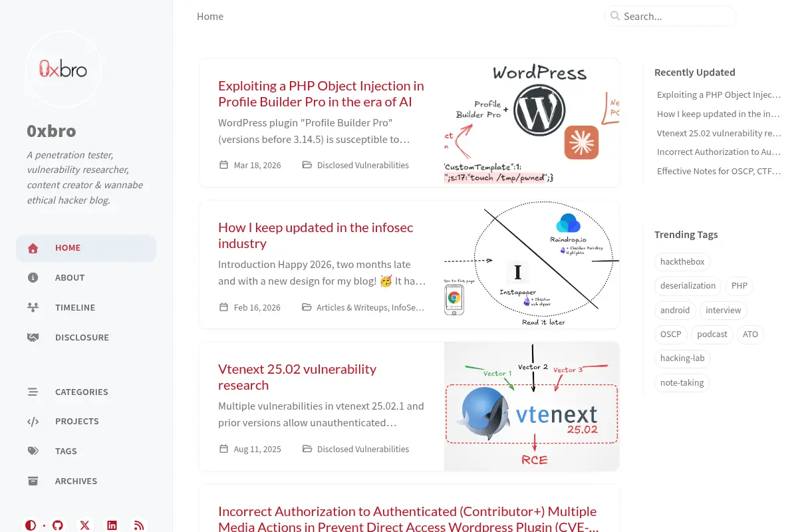The image size is (798, 532).
Task: Open the Disclosure menu item
Action: (x=86, y=338)
